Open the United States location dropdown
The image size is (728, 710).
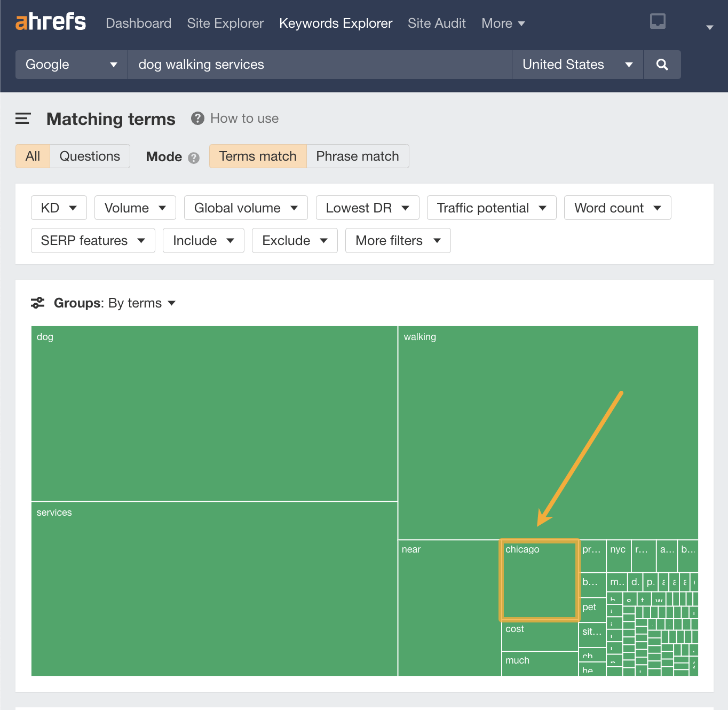[x=577, y=64]
